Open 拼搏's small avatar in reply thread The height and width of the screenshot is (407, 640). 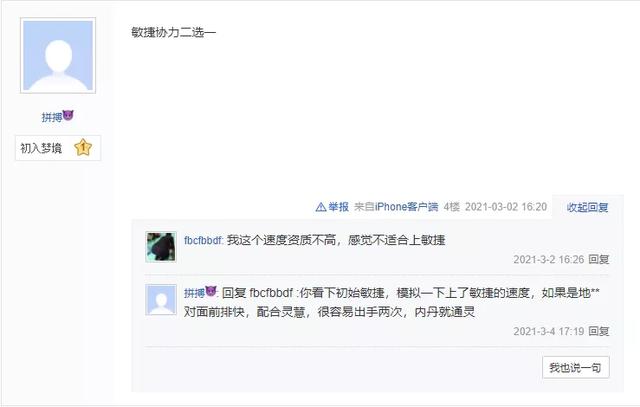tap(161, 300)
